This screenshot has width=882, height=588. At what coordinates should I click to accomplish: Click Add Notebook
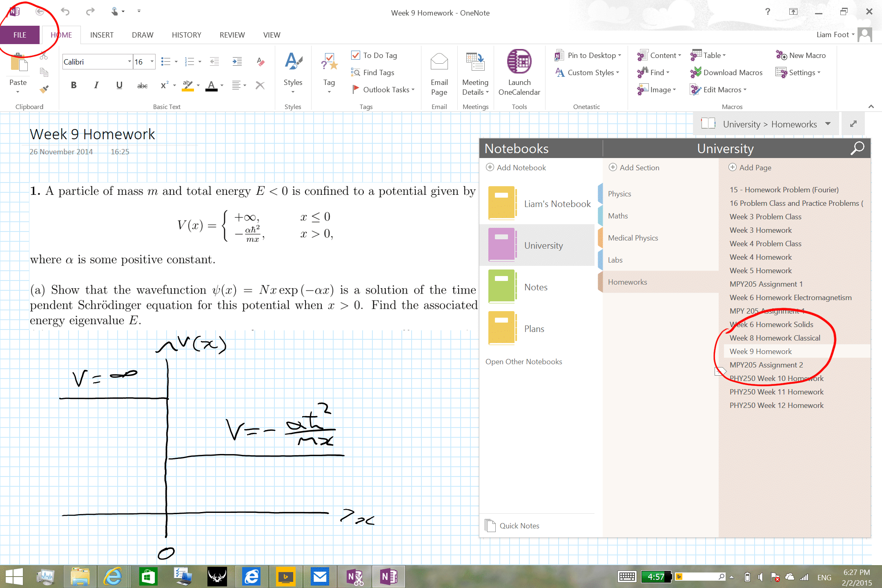point(516,167)
